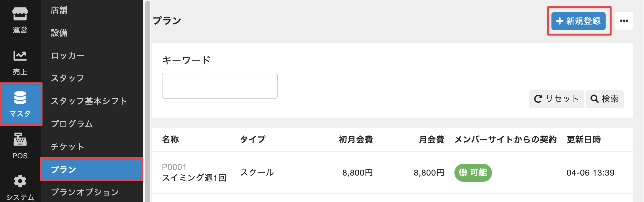The width and height of the screenshot is (644, 202).
Task: Go to プログラム menu item
Action: (72, 124)
